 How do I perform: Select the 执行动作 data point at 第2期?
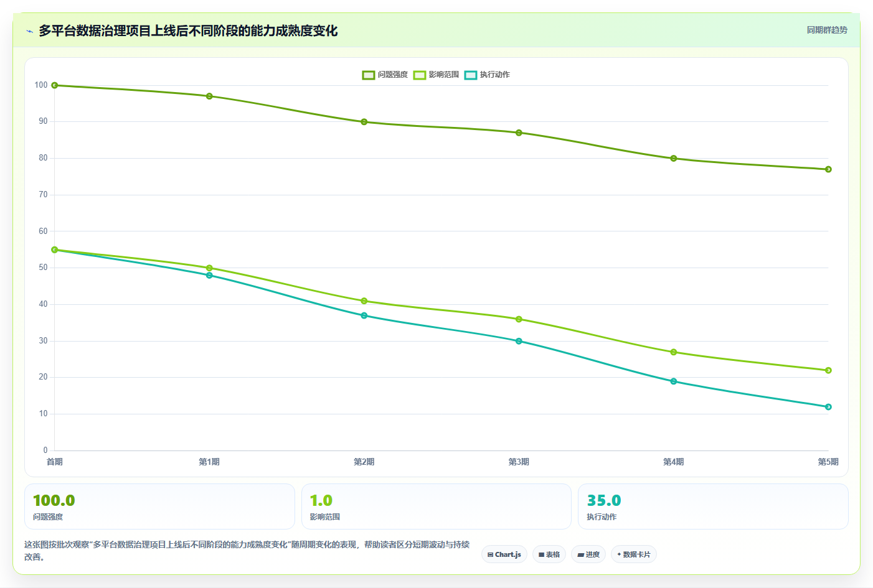pyautogui.click(x=364, y=315)
